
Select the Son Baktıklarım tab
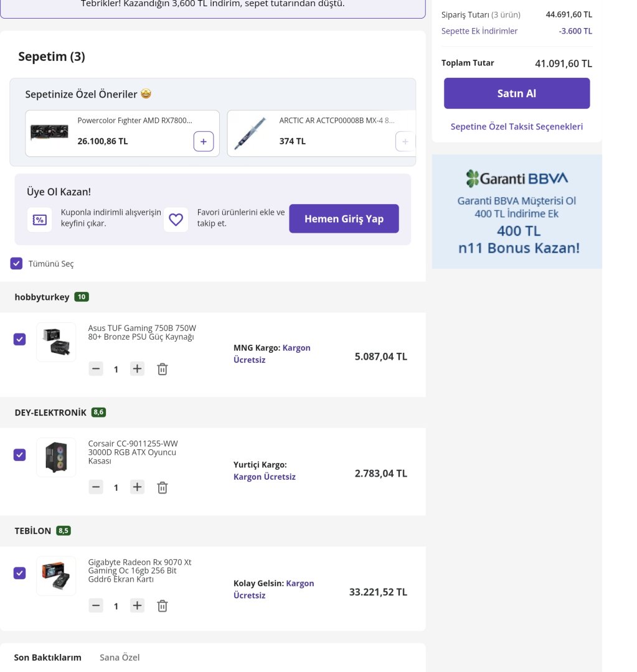tap(48, 657)
